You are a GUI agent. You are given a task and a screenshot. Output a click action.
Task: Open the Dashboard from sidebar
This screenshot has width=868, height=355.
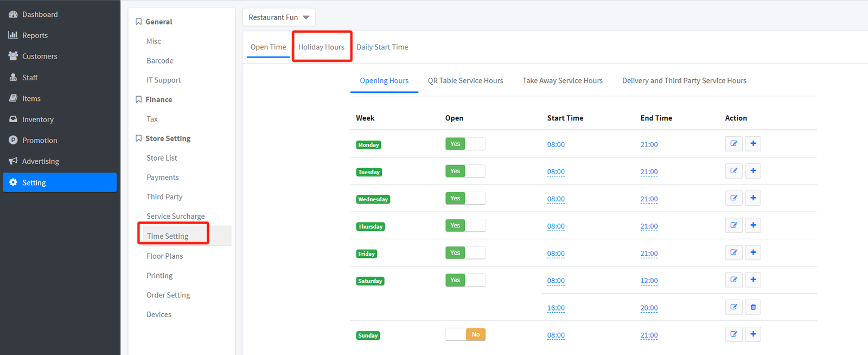[40, 15]
